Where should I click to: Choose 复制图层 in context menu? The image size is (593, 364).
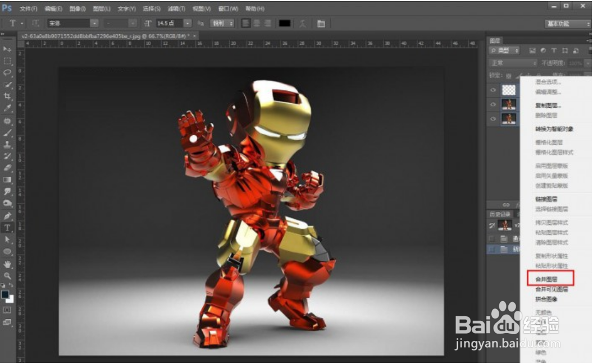(x=549, y=105)
